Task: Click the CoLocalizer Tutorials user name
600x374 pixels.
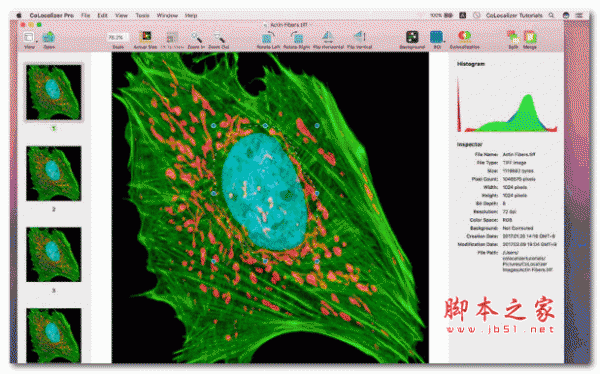Action: [514, 15]
